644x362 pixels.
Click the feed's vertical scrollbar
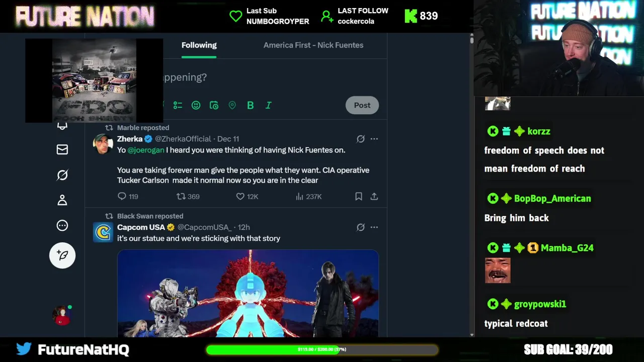point(471,186)
